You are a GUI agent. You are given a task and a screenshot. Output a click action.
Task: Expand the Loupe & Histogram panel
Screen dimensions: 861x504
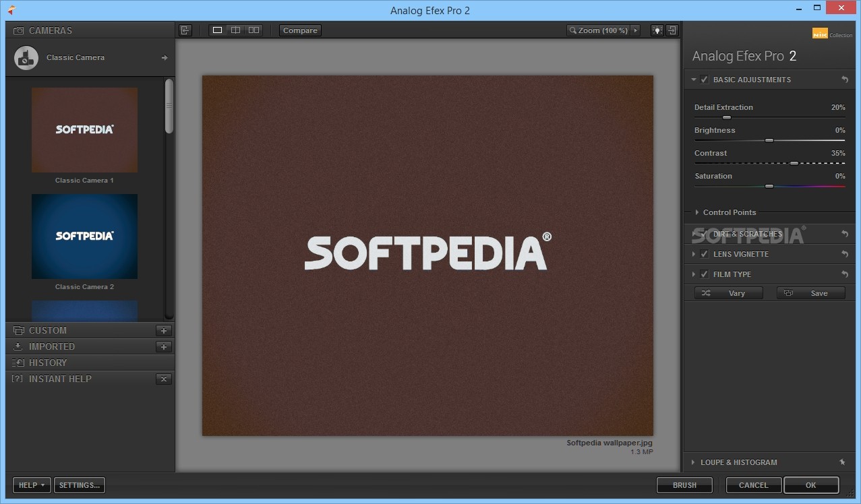click(x=694, y=462)
